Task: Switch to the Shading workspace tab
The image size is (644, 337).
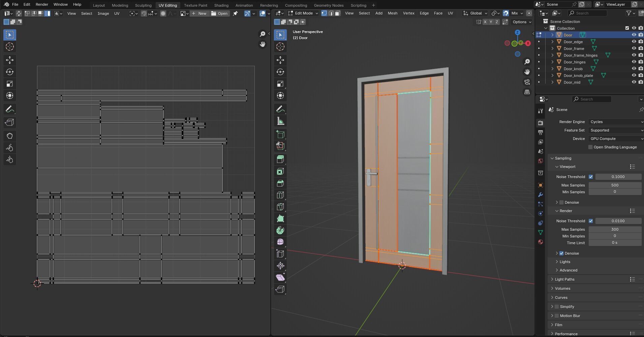Action: [x=221, y=5]
